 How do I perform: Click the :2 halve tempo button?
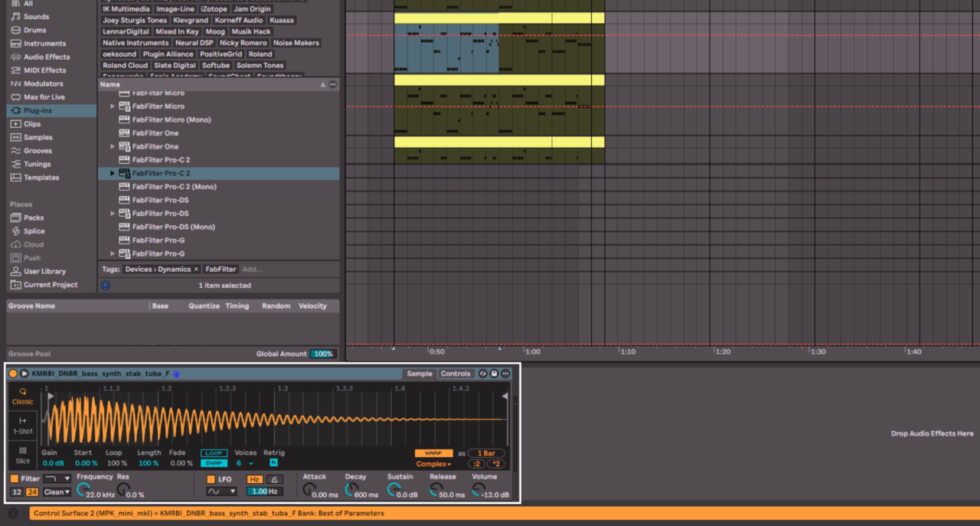pyautogui.click(x=476, y=464)
